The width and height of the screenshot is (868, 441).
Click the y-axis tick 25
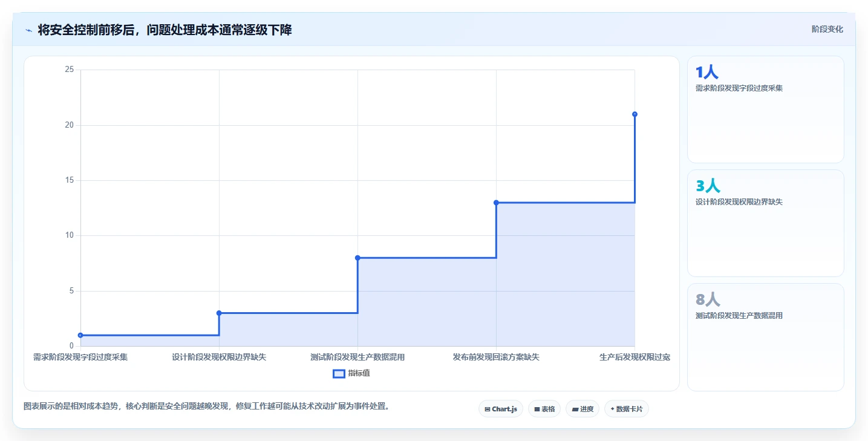click(x=69, y=70)
